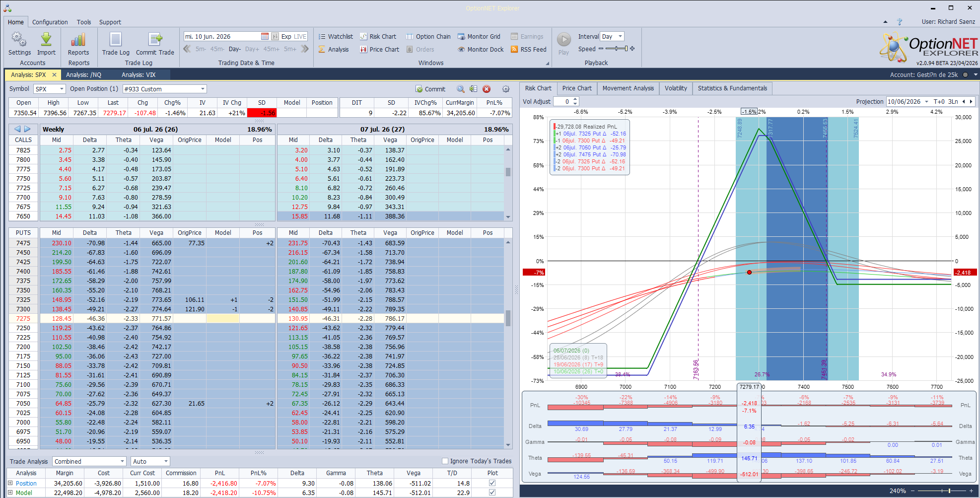Click the Commit button above option chain
Image resolution: width=980 pixels, height=498 pixels.
[x=430, y=89]
